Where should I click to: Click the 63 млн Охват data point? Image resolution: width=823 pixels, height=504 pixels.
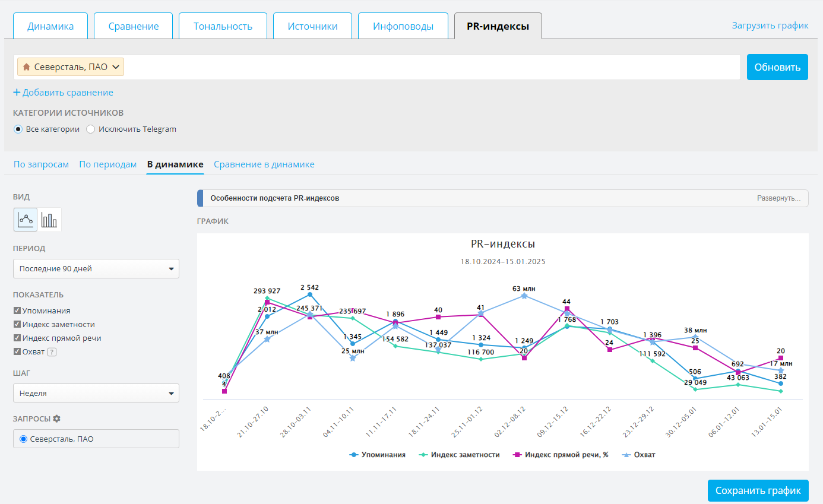[x=524, y=296]
